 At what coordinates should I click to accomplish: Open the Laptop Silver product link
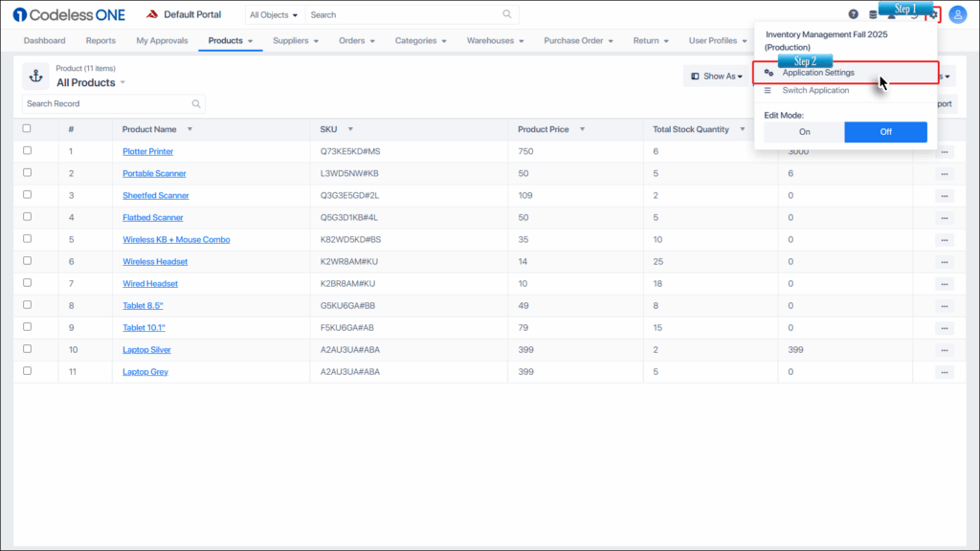pos(145,349)
